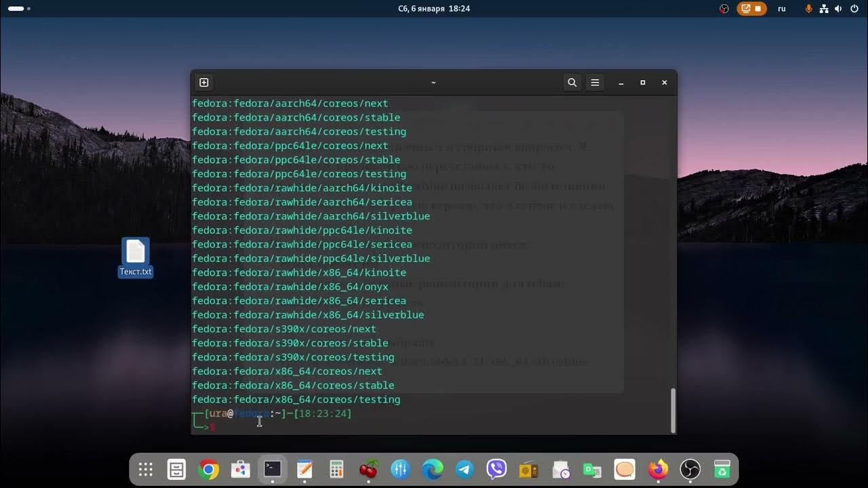Click line fedora:fedora/aarch64/coreos/testing
The width and height of the screenshot is (868, 488).
click(x=299, y=132)
